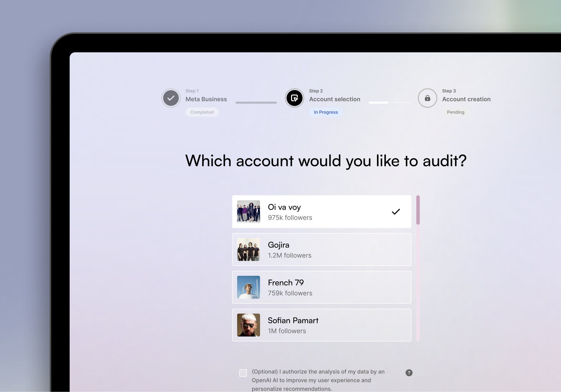Click the progress bar after Account selection
The height and width of the screenshot is (392, 561).
tap(389, 103)
